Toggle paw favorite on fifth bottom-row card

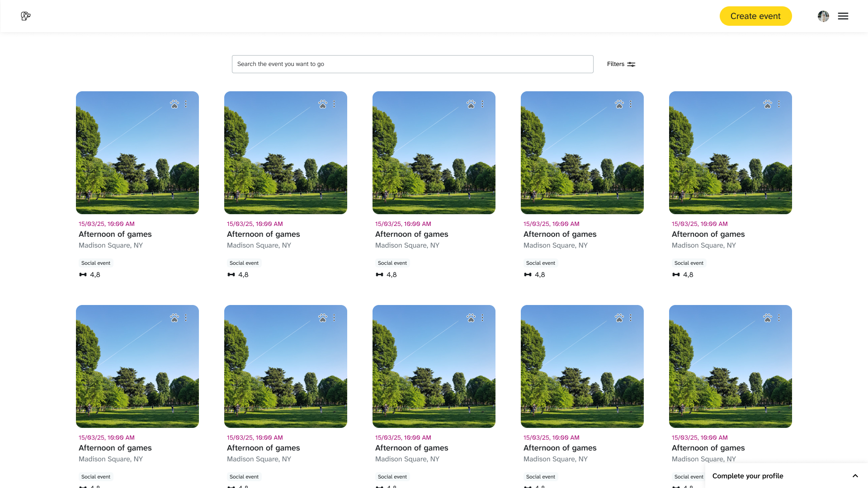(768, 318)
